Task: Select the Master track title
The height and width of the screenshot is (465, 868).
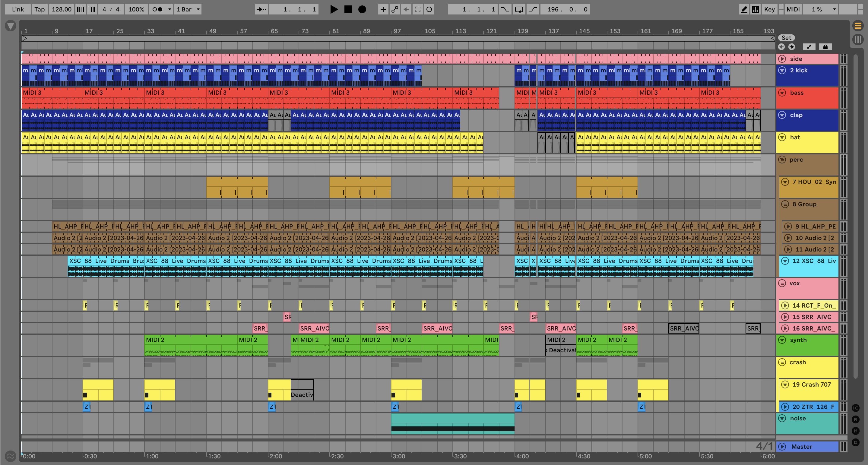Action: pyautogui.click(x=802, y=447)
